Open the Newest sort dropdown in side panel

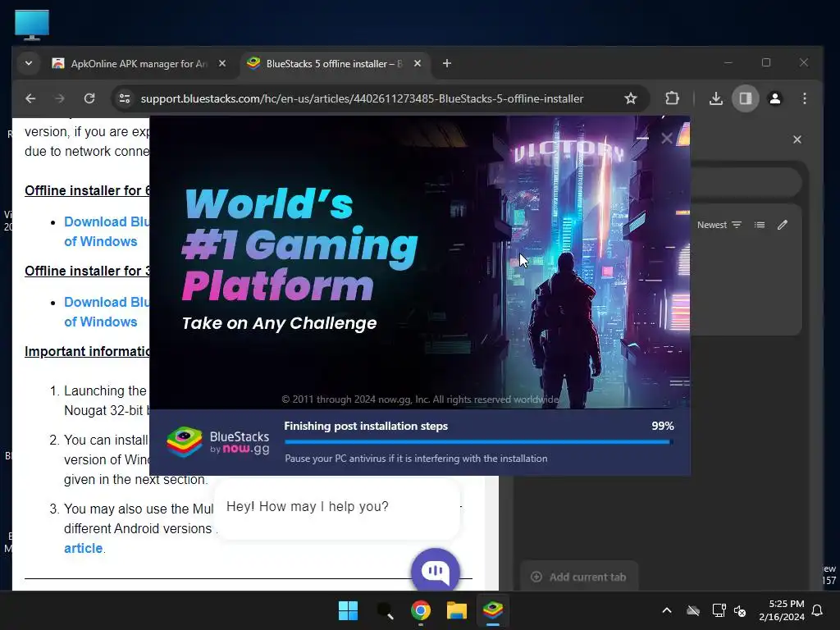719,225
